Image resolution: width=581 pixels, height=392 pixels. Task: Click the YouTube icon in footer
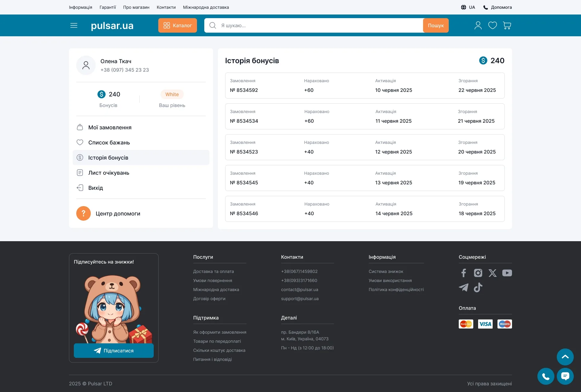pyautogui.click(x=507, y=273)
